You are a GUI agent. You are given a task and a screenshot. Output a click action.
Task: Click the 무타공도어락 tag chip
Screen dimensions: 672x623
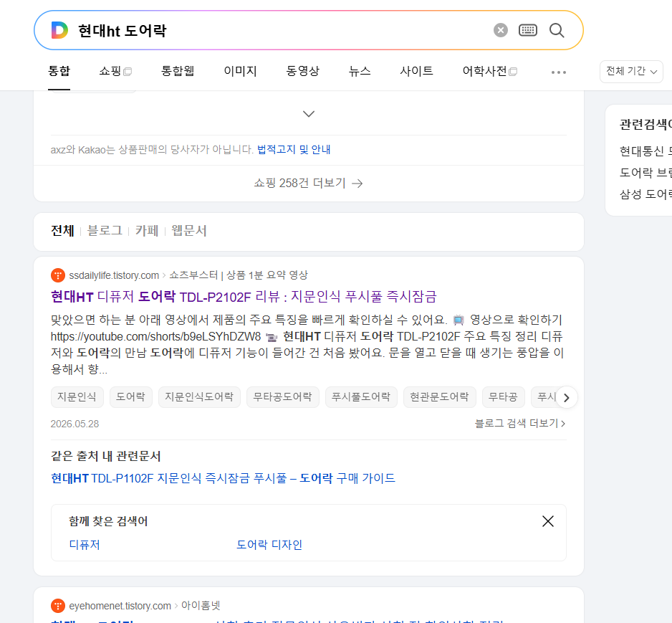282,397
